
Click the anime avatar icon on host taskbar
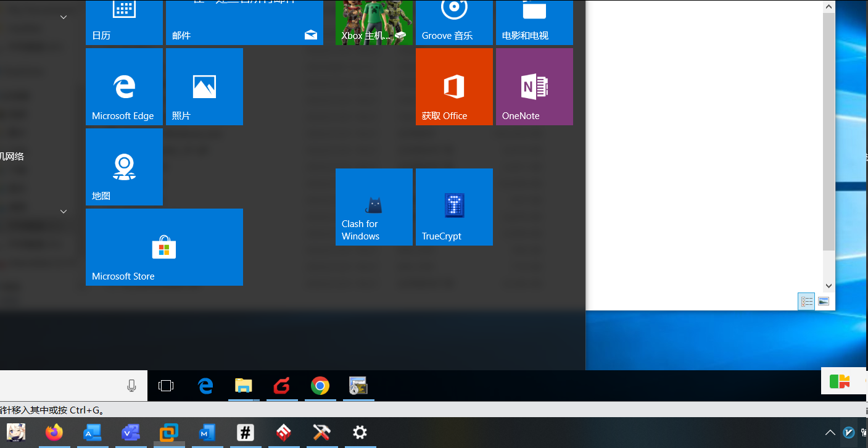tap(16, 433)
